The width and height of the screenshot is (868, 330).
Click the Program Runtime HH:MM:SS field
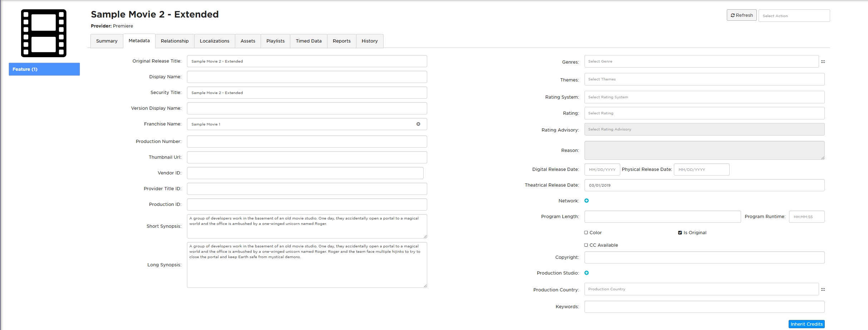[807, 217]
